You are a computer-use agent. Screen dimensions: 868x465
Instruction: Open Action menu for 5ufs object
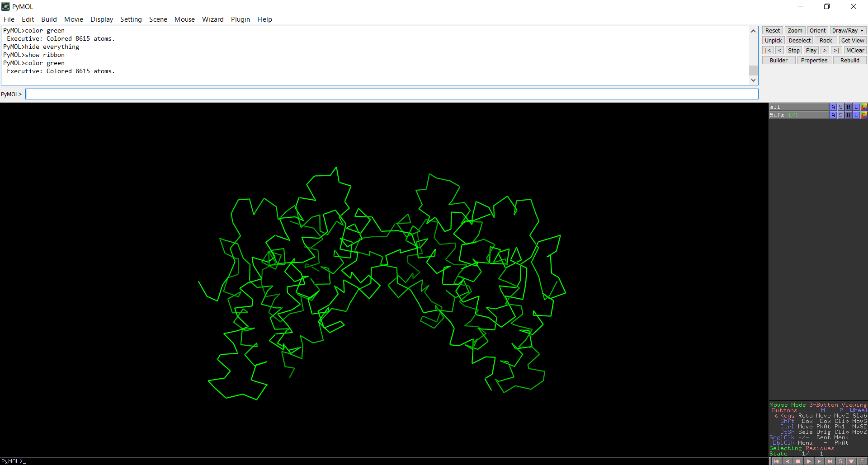click(833, 115)
